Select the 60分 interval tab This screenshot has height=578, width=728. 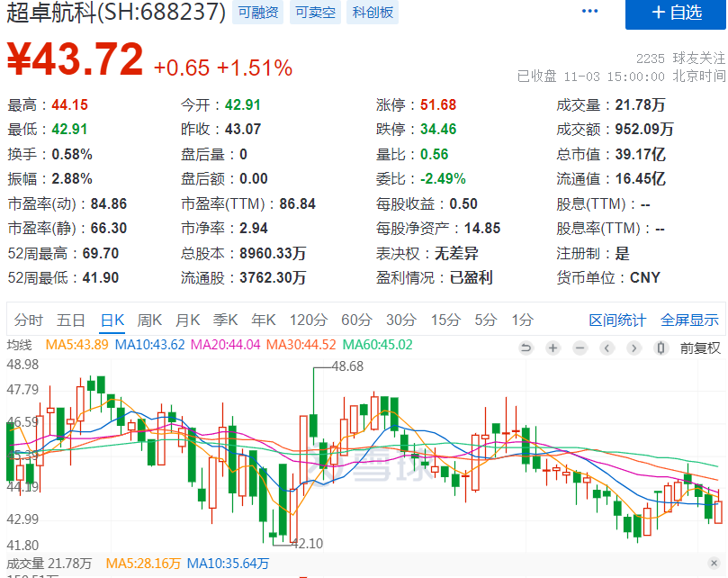tap(356, 321)
